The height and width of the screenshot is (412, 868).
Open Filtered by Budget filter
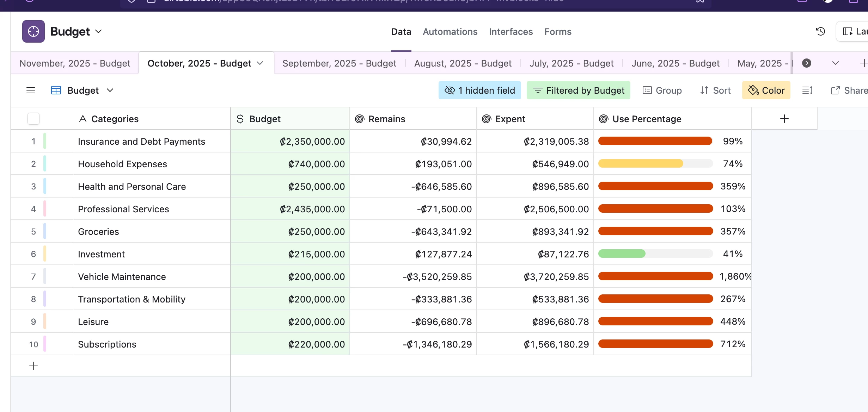tap(578, 90)
